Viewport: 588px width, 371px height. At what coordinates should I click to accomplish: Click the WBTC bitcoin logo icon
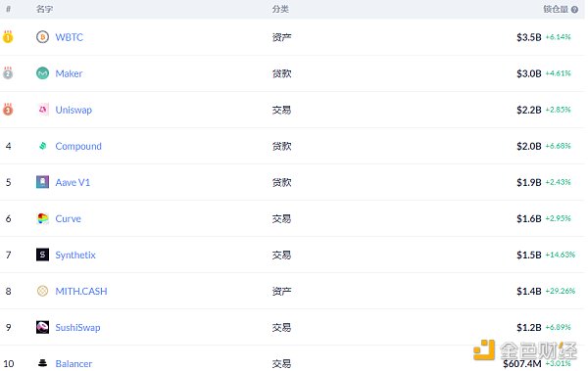coord(42,37)
